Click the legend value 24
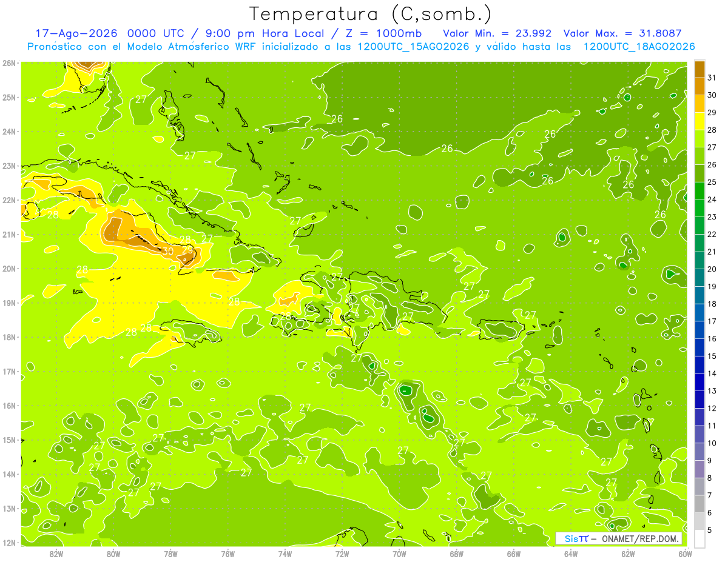This screenshot has height=562, width=728. click(x=712, y=199)
